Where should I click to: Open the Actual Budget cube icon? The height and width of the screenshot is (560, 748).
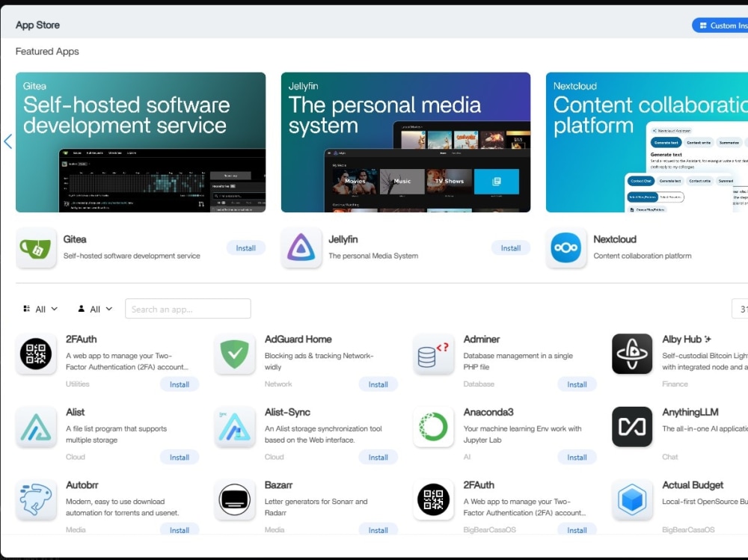point(632,500)
